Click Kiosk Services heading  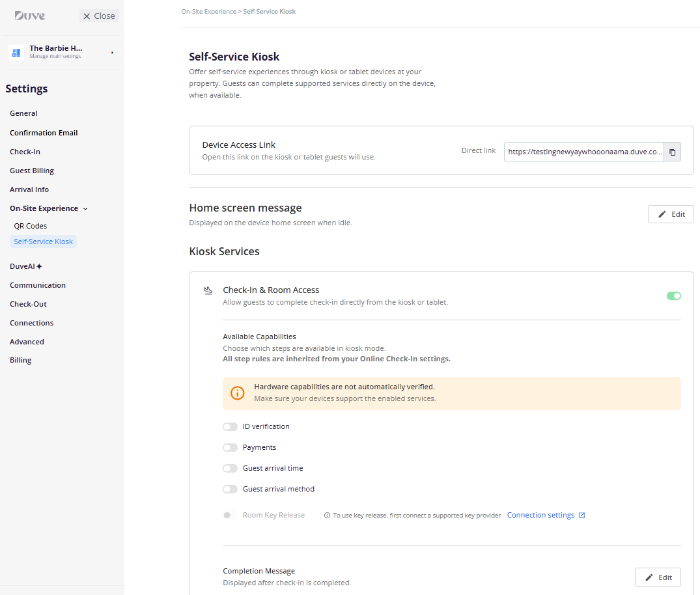224,251
